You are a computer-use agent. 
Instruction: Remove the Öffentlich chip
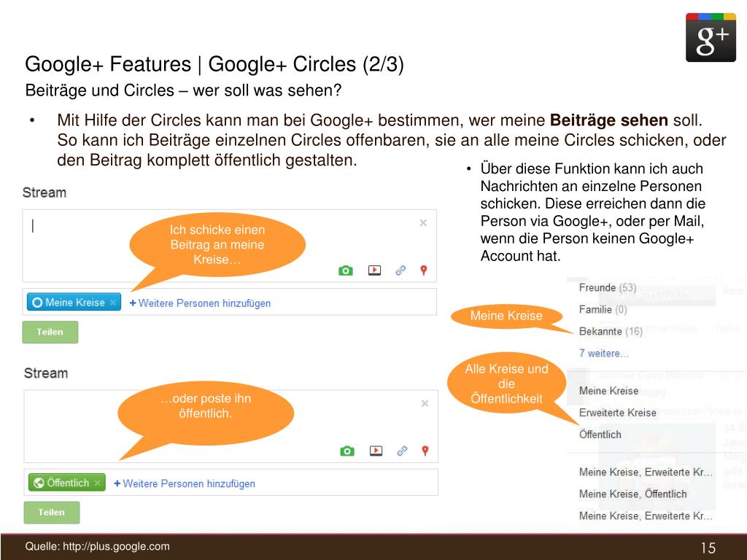[98, 483]
